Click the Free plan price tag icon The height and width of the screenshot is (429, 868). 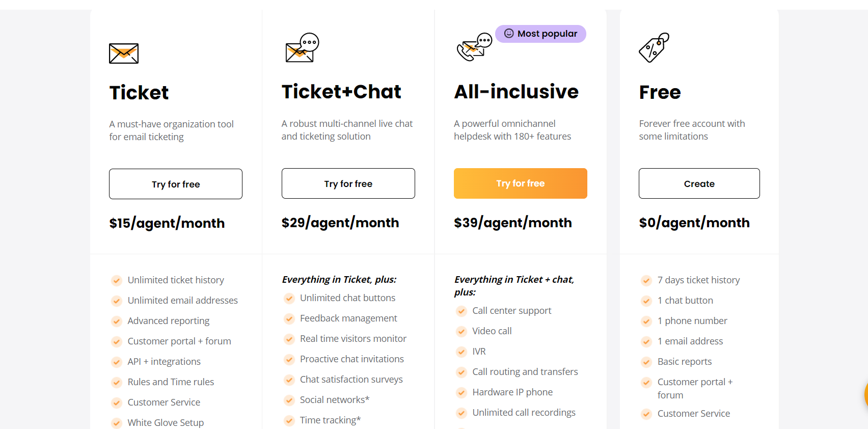[x=654, y=48]
